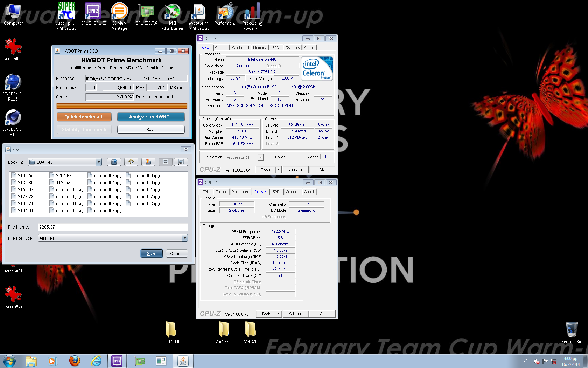Screen dimensions: 588x368
Task: Open the SPD tab in lower CPU-Z
Action: (276, 192)
